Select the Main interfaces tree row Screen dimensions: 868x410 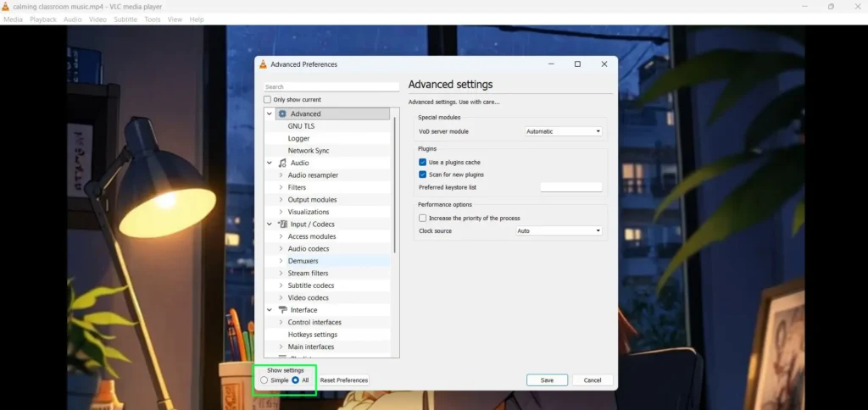coord(328,347)
